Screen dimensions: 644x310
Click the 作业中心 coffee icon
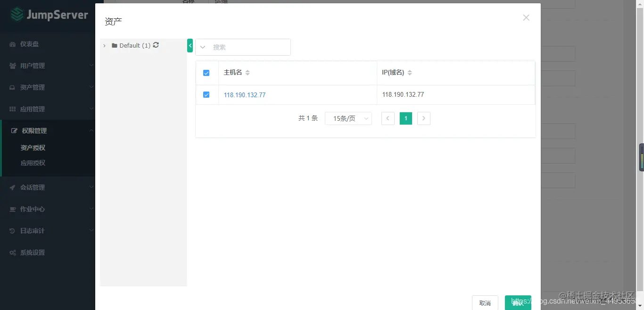pos(13,209)
